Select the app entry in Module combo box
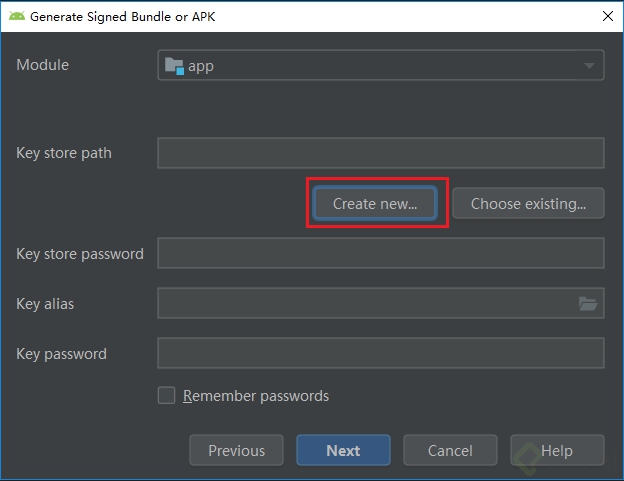Viewport: 624px width, 481px height. pos(381,65)
